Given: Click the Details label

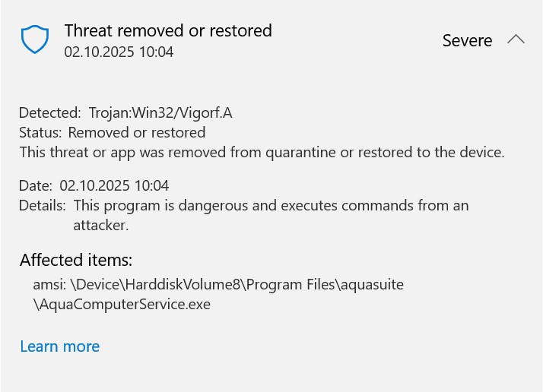Looking at the screenshot, I should tap(43, 206).
